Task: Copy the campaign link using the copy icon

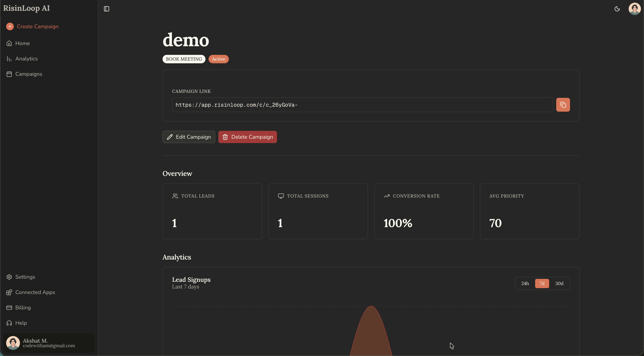Action: 563,105
